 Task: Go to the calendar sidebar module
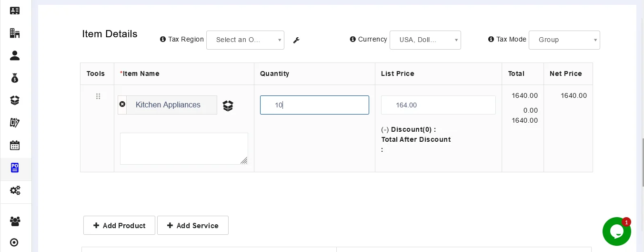click(15, 145)
